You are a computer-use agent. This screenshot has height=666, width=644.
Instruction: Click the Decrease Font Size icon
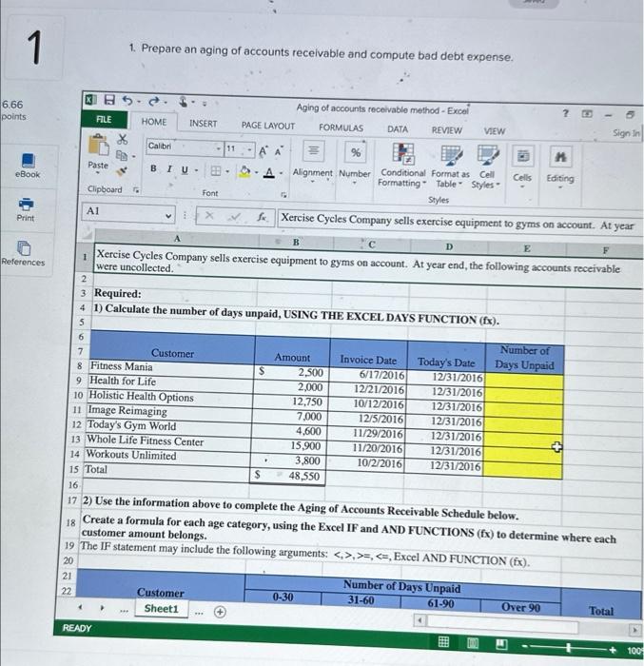point(279,151)
